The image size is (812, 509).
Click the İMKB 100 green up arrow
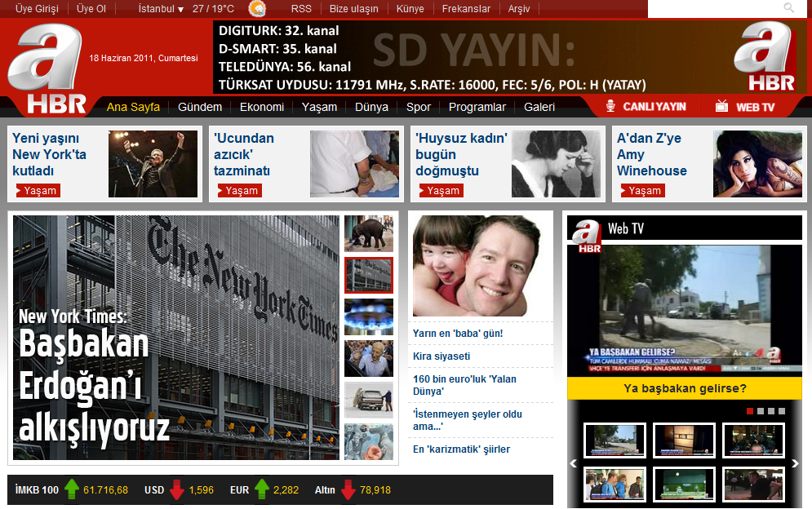click(72, 489)
